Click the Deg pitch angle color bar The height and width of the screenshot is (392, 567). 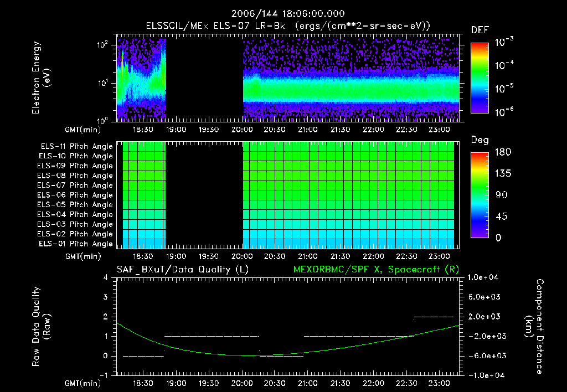pos(480,195)
